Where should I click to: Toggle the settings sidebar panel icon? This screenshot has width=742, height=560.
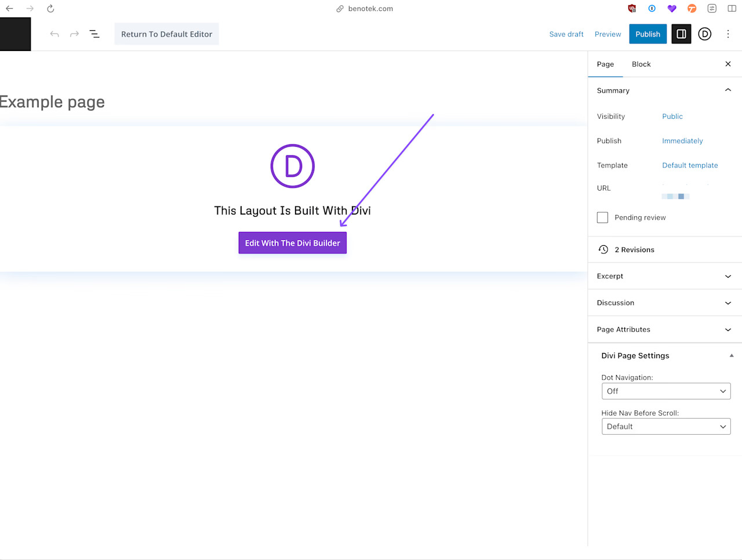681,34
